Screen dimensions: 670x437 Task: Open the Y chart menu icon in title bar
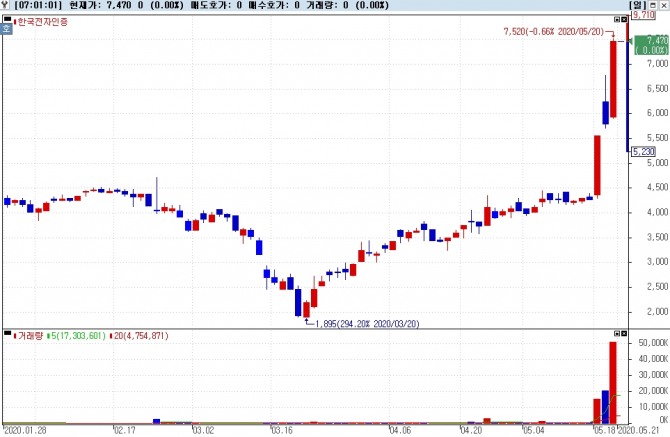click(x=5, y=5)
